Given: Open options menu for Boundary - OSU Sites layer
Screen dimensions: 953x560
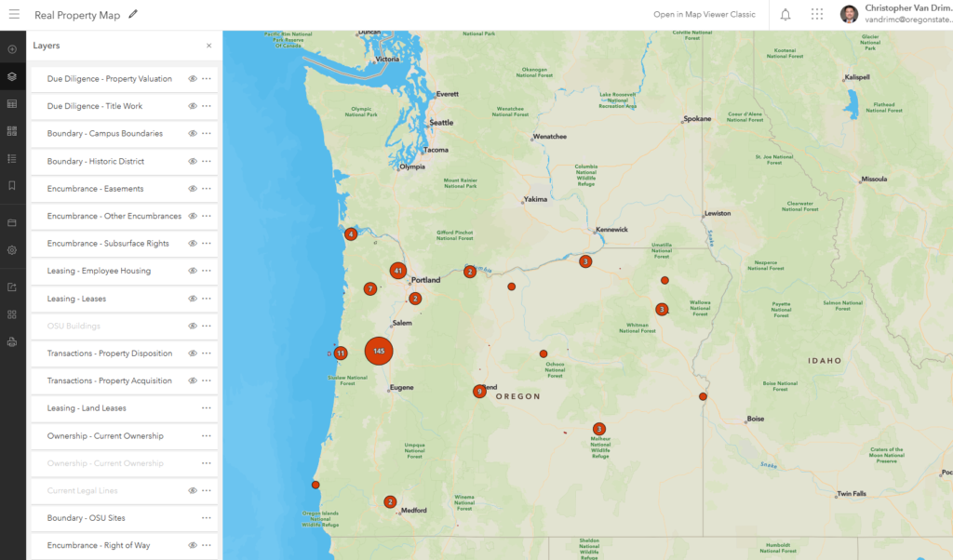Looking at the screenshot, I should [207, 518].
